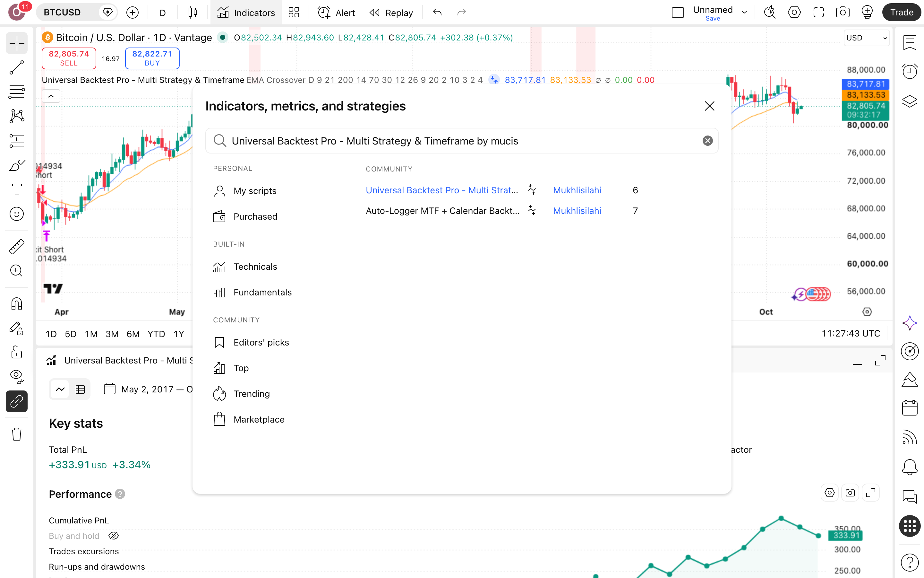Image resolution: width=924 pixels, height=578 pixels.
Task: Open Universal Backtest Pro search result
Action: tap(442, 190)
